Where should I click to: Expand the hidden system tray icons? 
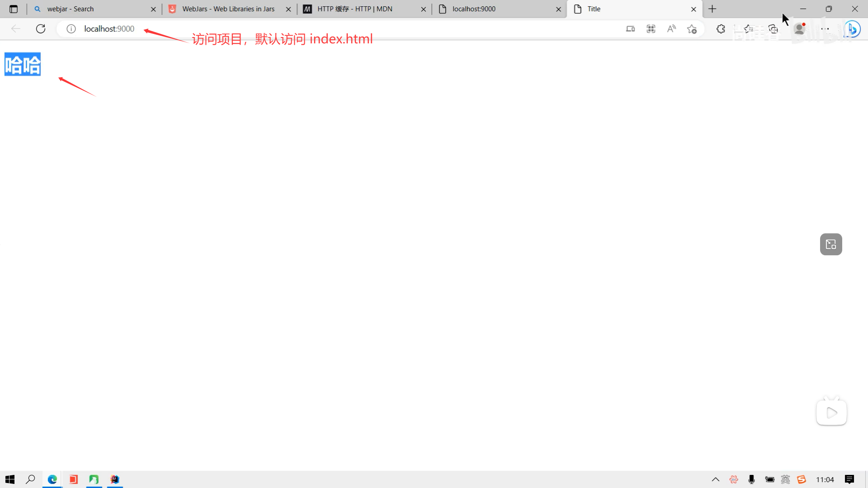click(715, 479)
